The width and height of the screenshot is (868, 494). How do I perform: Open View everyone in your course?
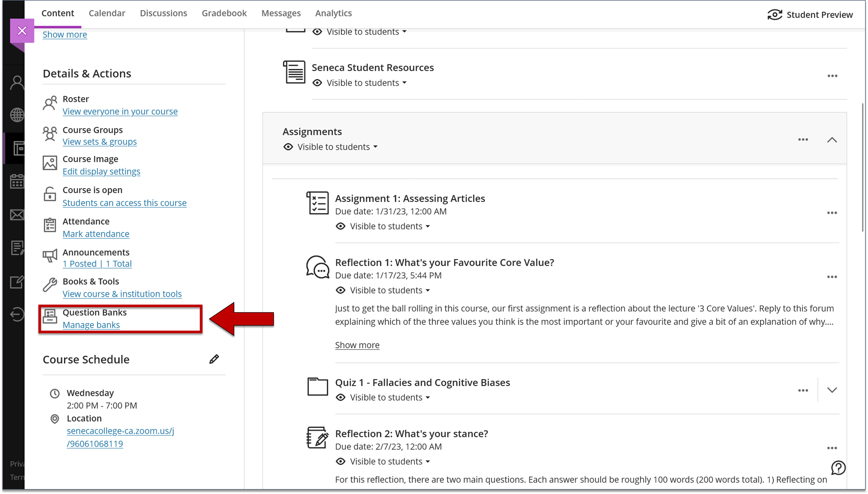tap(120, 111)
